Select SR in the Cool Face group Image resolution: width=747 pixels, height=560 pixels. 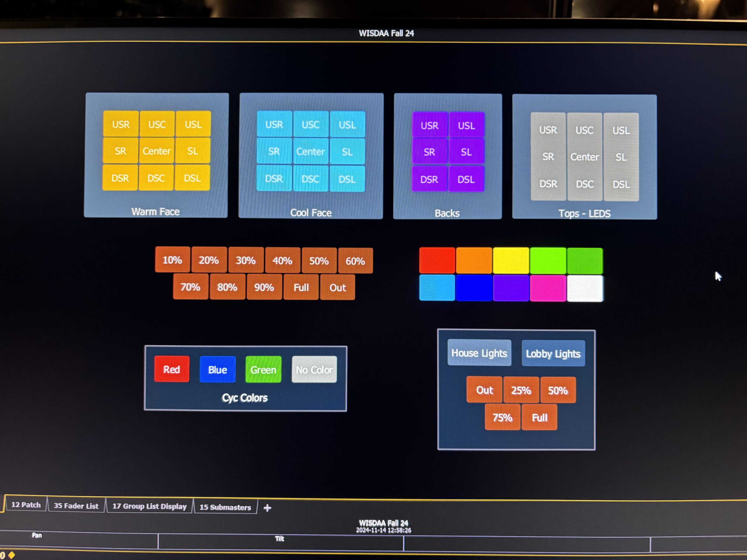coord(274,151)
